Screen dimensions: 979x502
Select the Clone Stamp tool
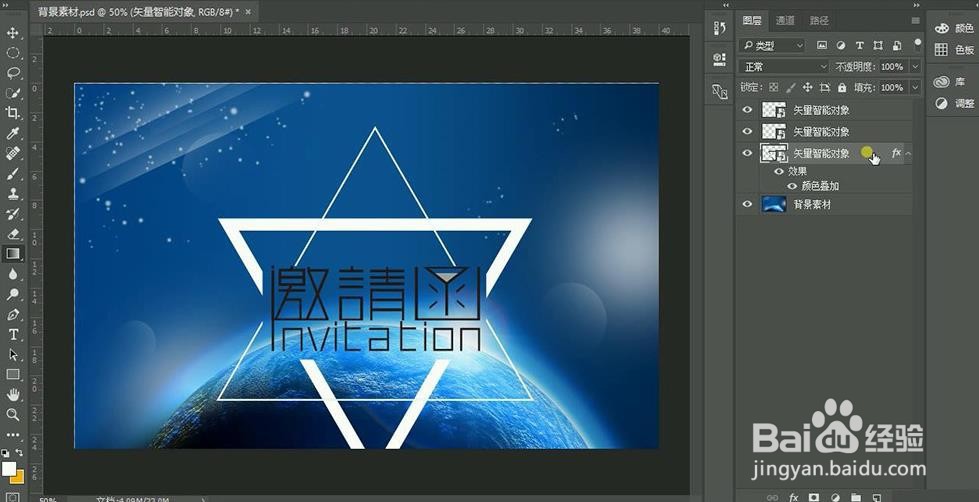tap(12, 194)
